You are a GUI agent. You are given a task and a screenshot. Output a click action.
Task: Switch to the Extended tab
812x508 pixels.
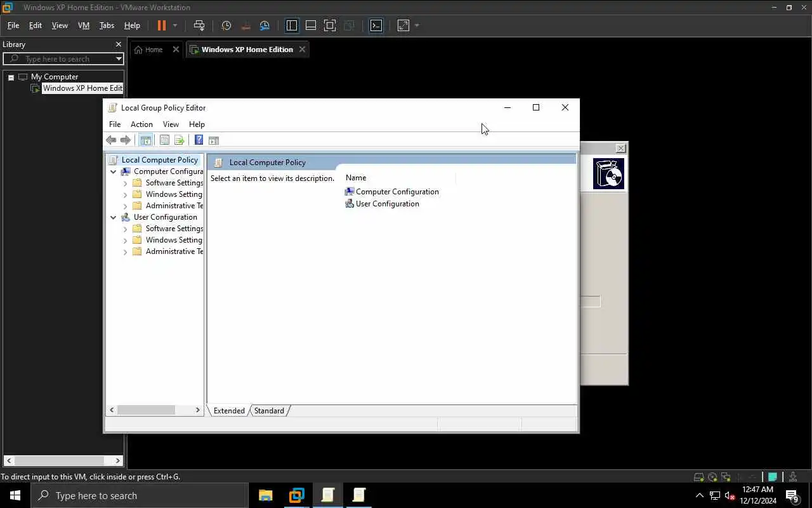[x=229, y=411]
